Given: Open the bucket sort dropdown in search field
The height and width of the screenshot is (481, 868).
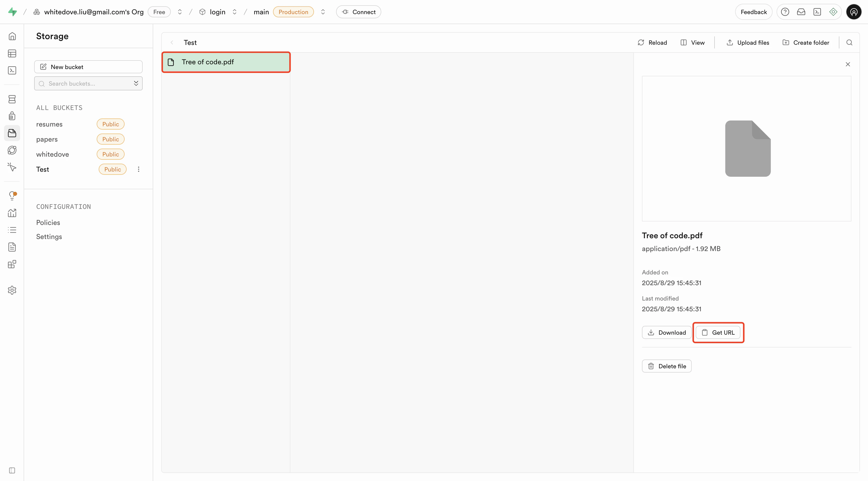Looking at the screenshot, I should tap(136, 83).
